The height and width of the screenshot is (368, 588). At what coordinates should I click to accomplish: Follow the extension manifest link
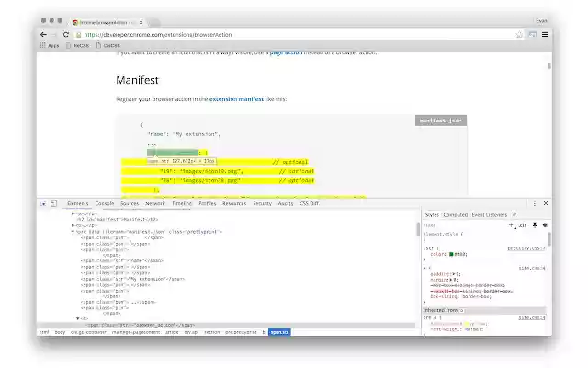tap(236, 99)
